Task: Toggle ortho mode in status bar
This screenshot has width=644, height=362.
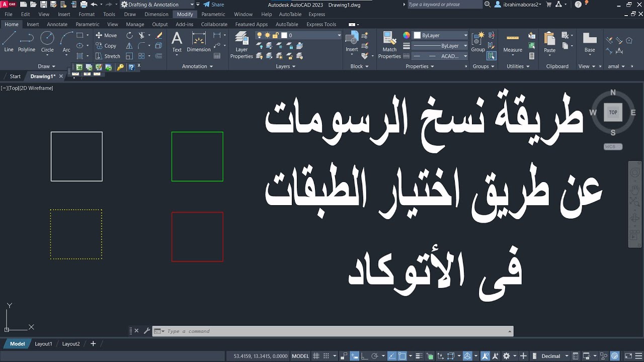Action: (364, 356)
